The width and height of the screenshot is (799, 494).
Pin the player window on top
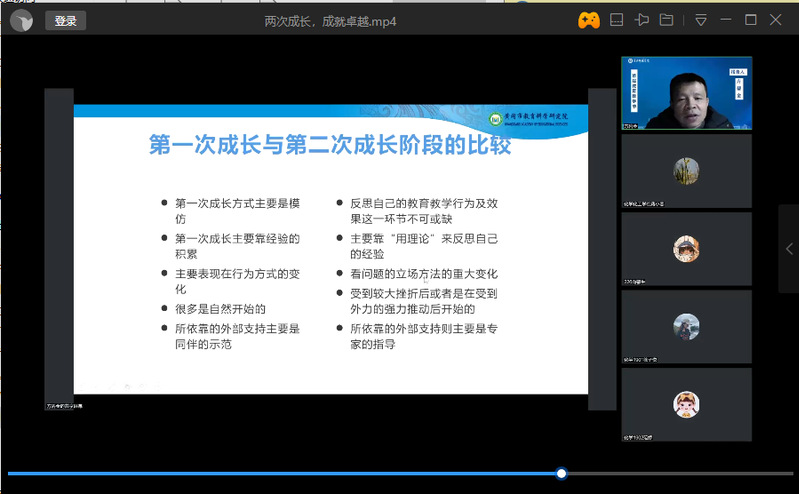(642, 20)
